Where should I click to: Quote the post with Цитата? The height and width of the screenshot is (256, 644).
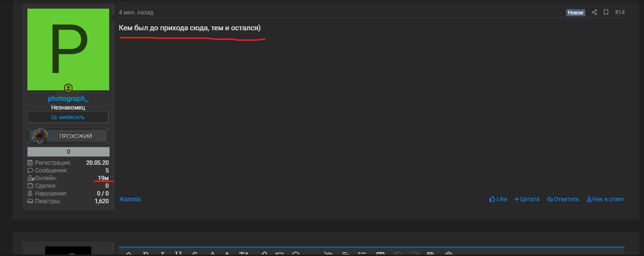tap(527, 199)
